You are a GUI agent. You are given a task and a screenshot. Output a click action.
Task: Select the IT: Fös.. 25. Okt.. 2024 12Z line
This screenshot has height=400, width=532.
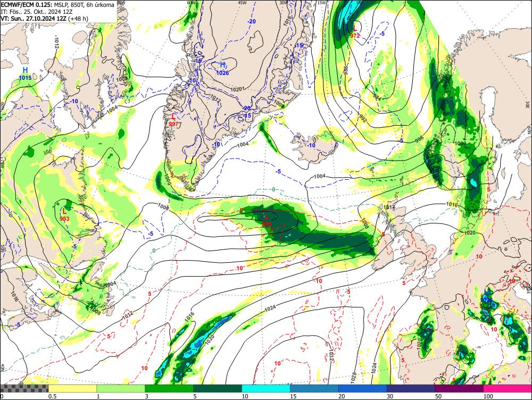click(x=37, y=12)
